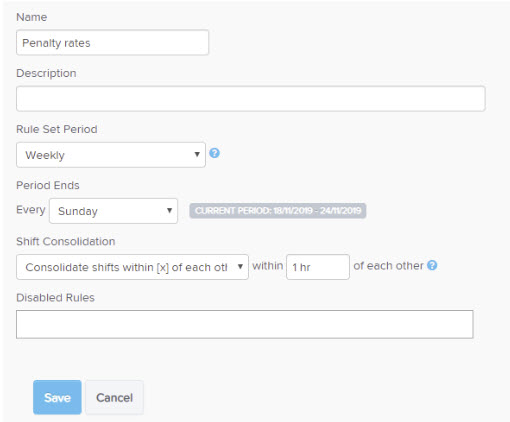Image resolution: width=510 pixels, height=422 pixels.
Task: Click the 'Name' field label
Action: pos(32,17)
